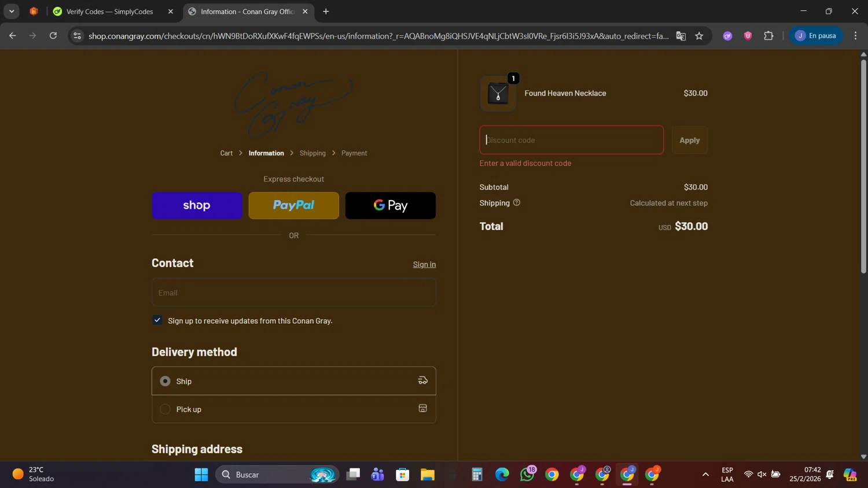This screenshot has height=488, width=868.
Task: Click the muted volume icon
Action: click(x=762, y=475)
